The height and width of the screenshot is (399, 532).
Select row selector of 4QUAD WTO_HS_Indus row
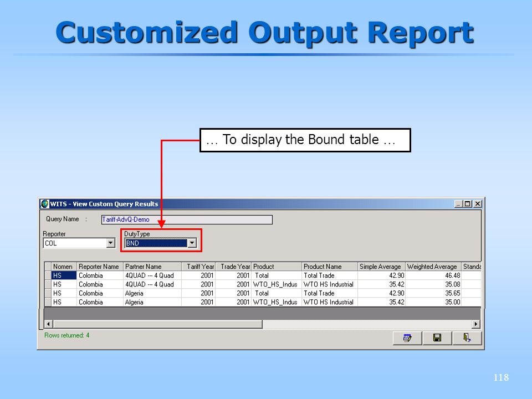click(x=48, y=284)
